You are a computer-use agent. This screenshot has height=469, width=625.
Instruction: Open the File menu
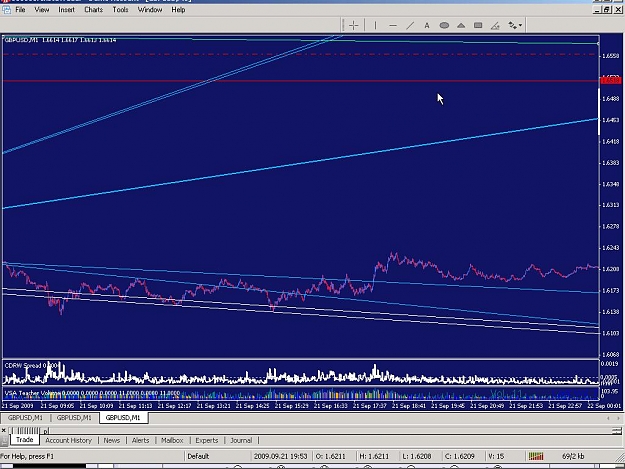coord(20,10)
